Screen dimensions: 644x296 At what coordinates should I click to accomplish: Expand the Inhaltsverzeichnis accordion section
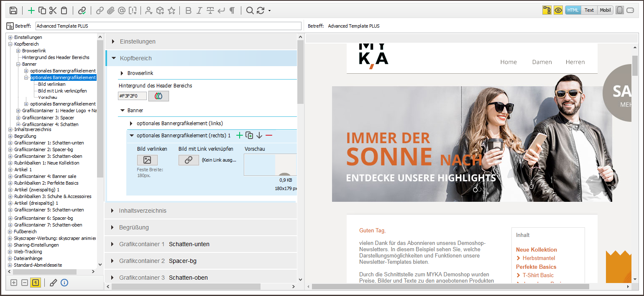(143, 211)
